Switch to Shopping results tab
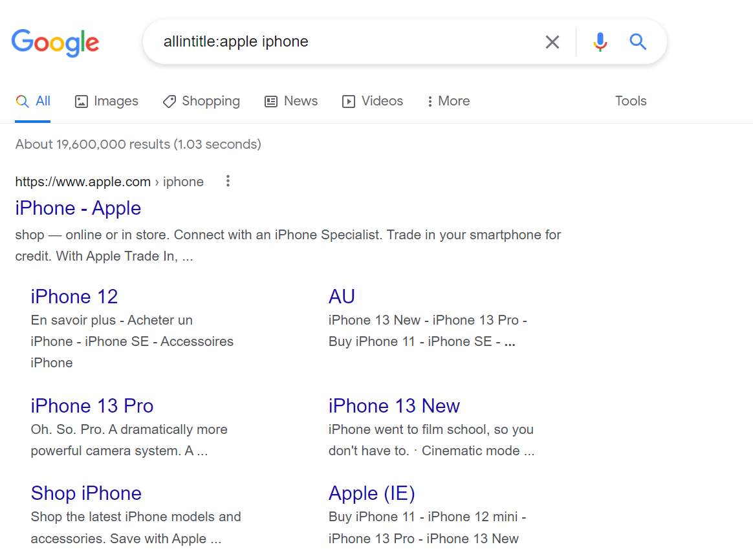This screenshot has width=753, height=560. point(201,102)
